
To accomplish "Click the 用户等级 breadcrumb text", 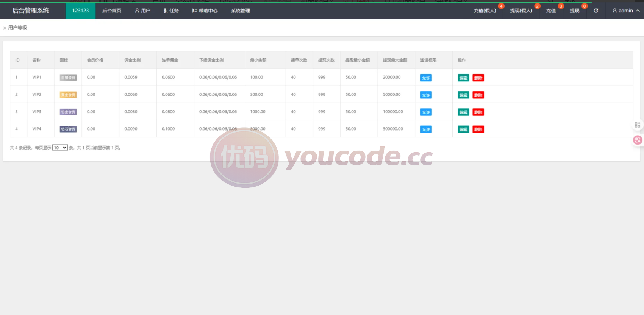I will (17, 28).
